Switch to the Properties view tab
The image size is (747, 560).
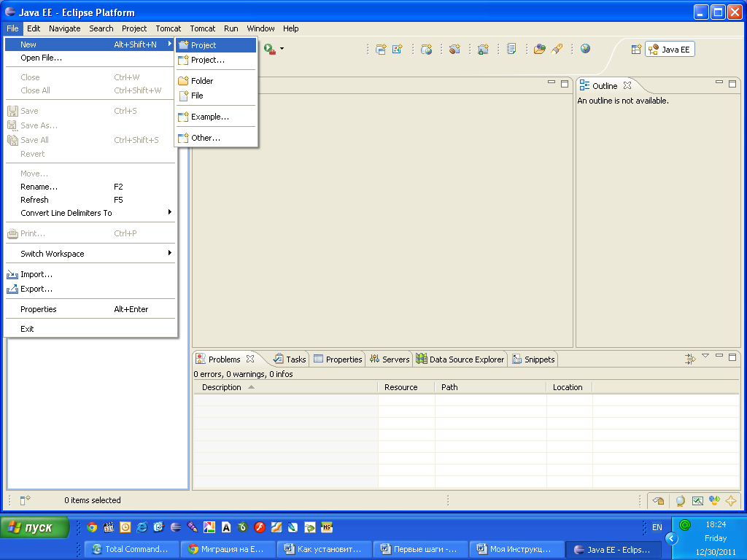pos(338,359)
